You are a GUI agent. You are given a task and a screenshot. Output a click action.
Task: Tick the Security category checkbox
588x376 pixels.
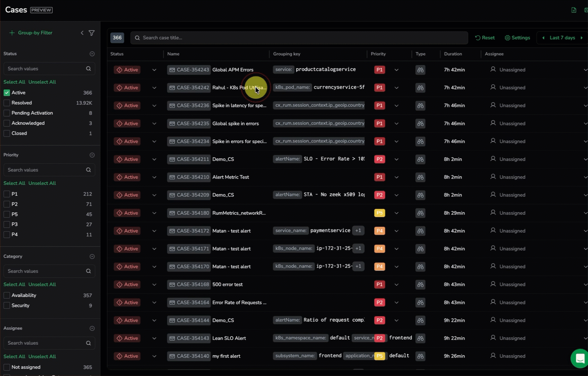(7, 305)
